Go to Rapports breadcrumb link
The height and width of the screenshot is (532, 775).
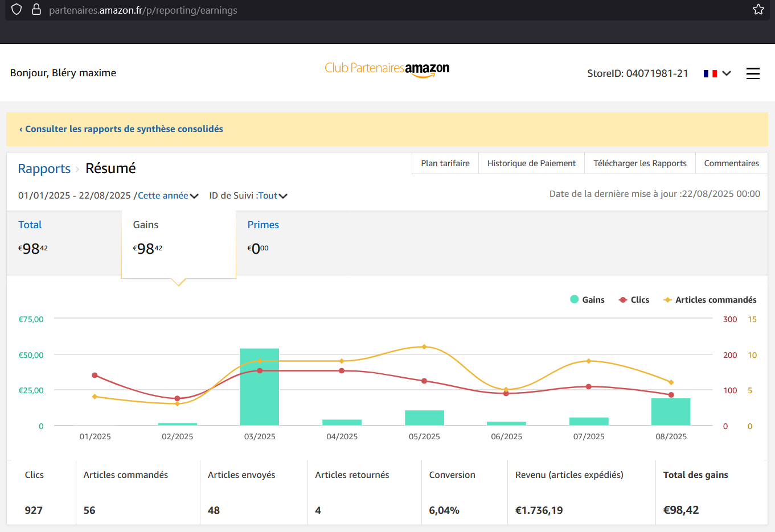[x=44, y=168]
